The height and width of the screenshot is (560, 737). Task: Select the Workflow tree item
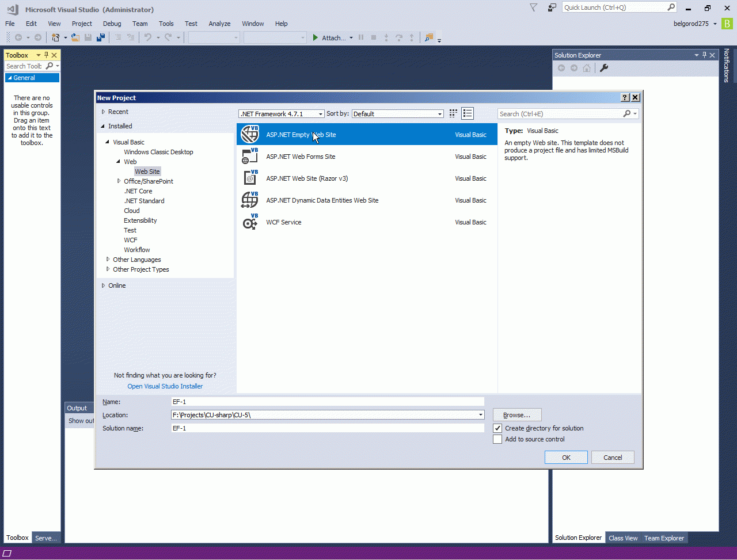(x=137, y=250)
